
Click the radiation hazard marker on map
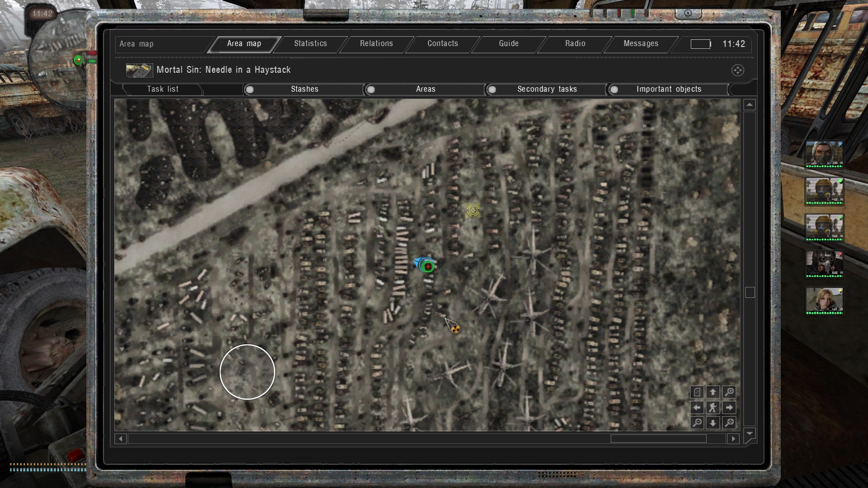[455, 329]
